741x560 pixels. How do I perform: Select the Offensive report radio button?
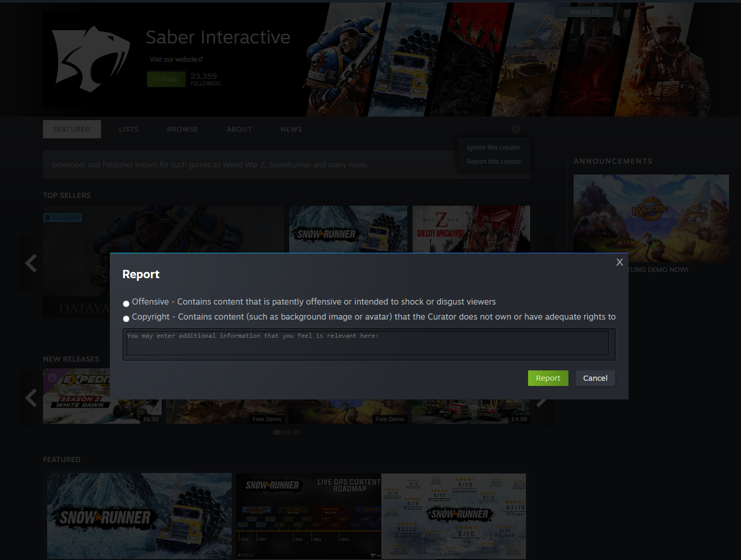point(126,304)
